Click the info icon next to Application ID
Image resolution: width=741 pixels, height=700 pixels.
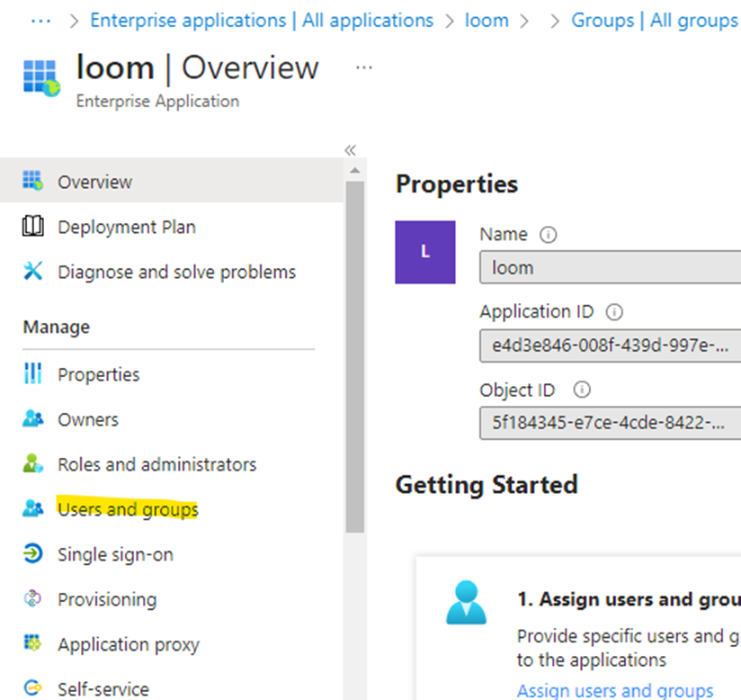click(614, 312)
